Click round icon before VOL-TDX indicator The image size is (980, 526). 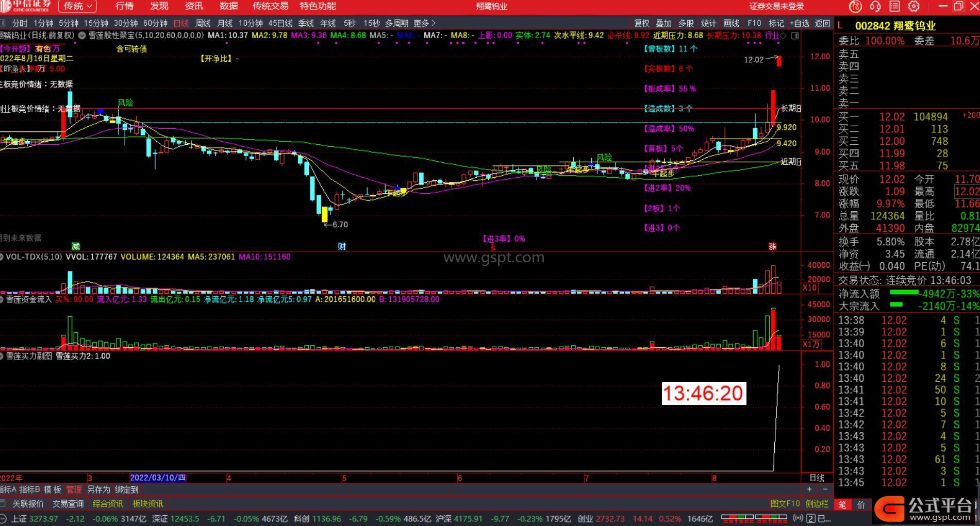[2, 257]
